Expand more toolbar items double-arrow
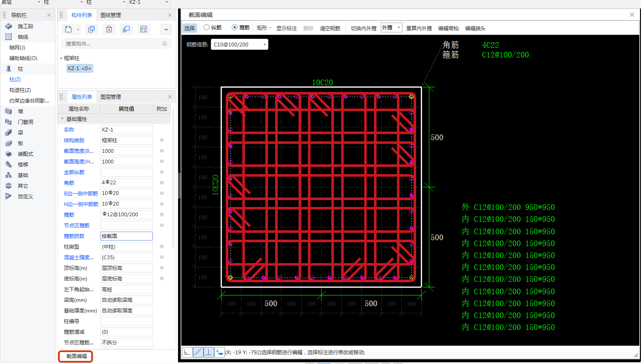The width and height of the screenshot is (641, 364). 166,29
